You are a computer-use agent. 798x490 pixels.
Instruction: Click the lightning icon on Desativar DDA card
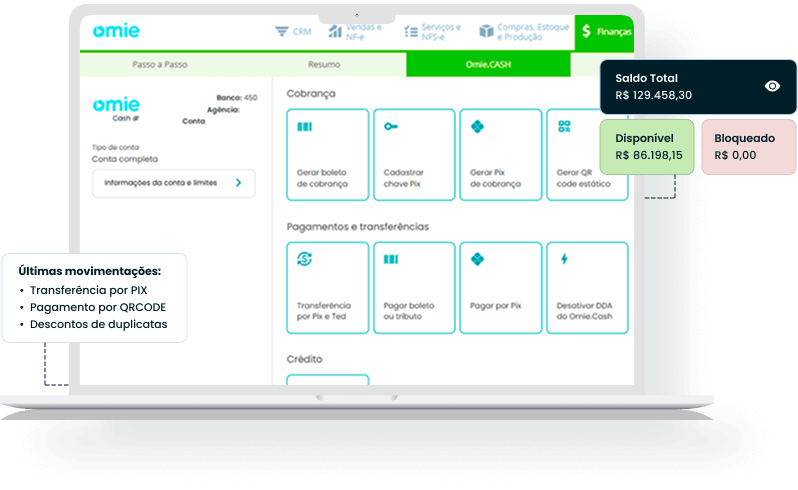[x=564, y=259]
